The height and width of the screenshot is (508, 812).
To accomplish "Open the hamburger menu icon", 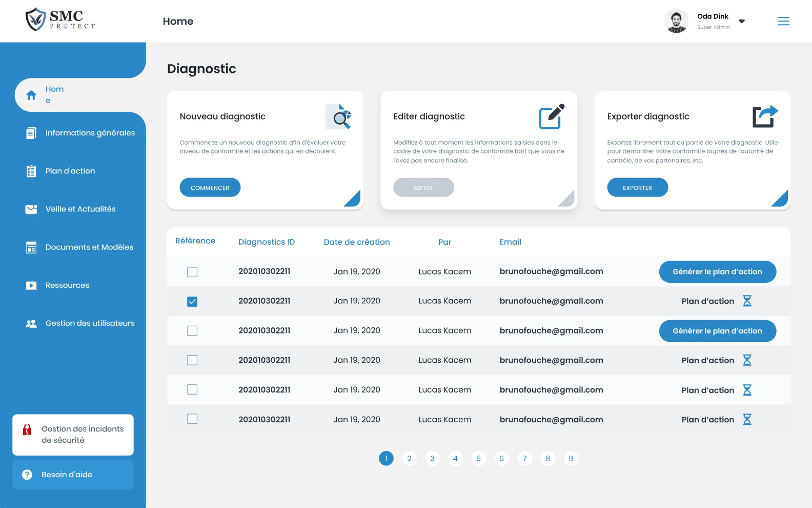I will [783, 21].
